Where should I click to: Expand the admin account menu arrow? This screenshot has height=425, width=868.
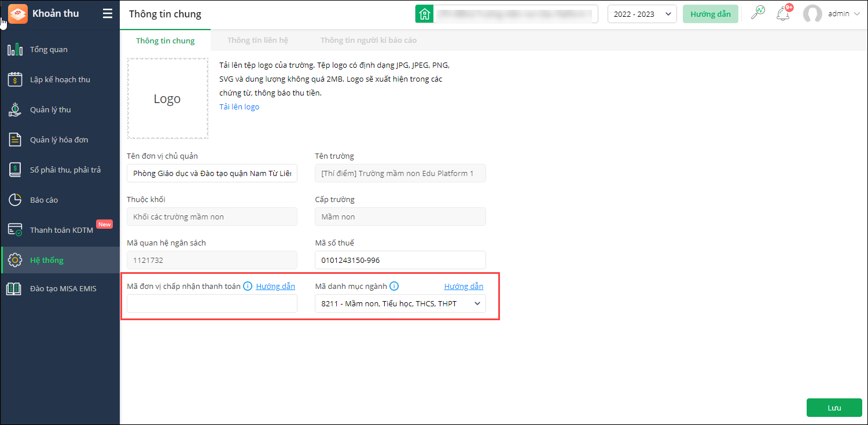pos(856,14)
